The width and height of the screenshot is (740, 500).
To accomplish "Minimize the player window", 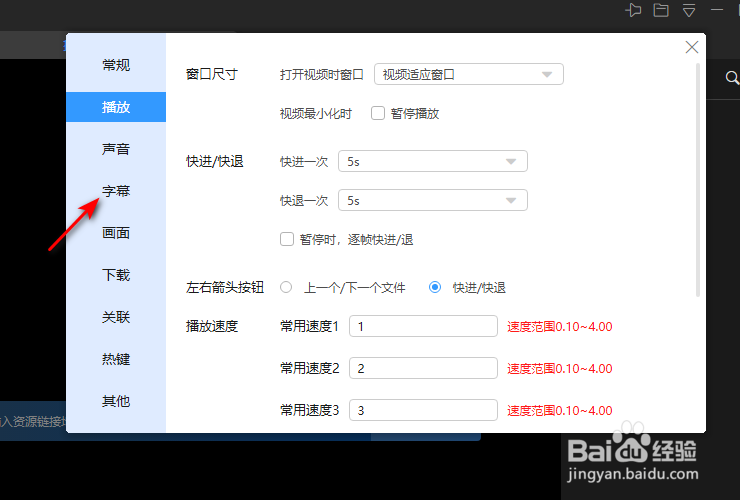I will coord(717,10).
